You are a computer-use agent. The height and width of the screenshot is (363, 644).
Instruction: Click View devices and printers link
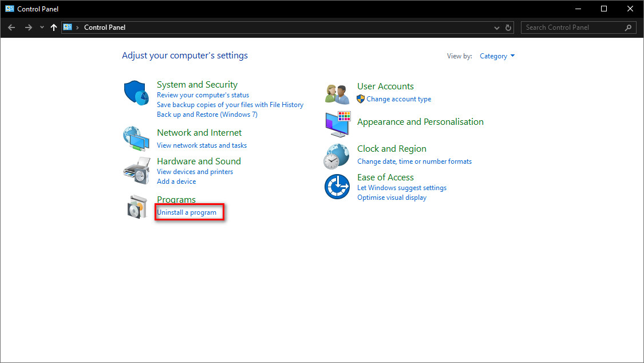(x=195, y=172)
